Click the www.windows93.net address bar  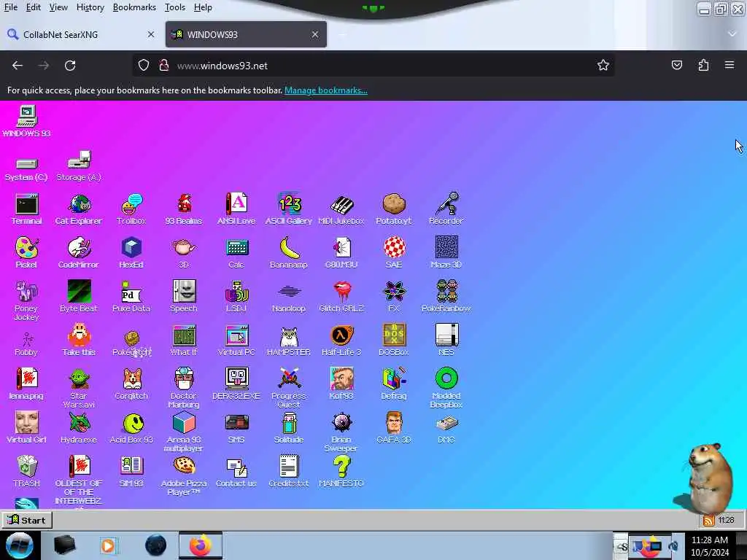point(373,65)
